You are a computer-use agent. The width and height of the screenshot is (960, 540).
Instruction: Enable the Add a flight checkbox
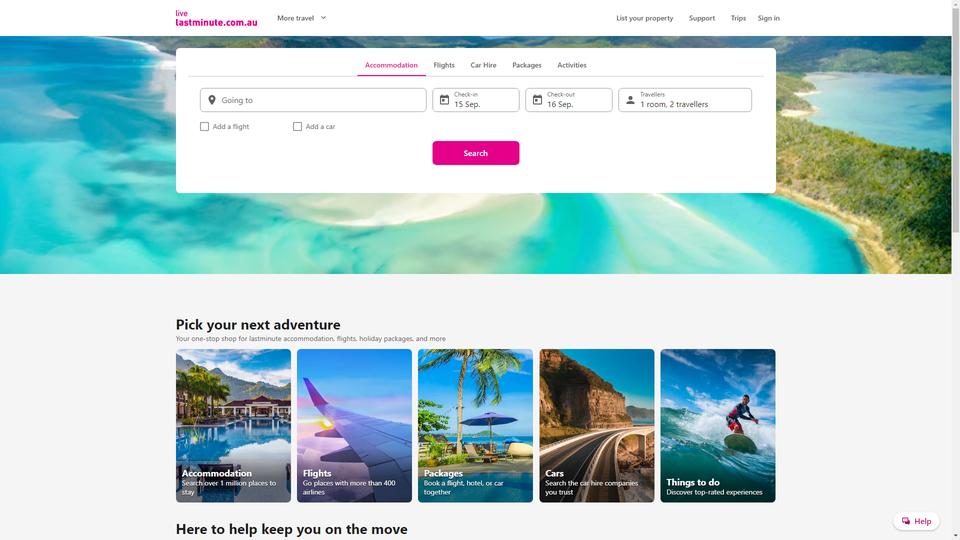[x=204, y=127]
